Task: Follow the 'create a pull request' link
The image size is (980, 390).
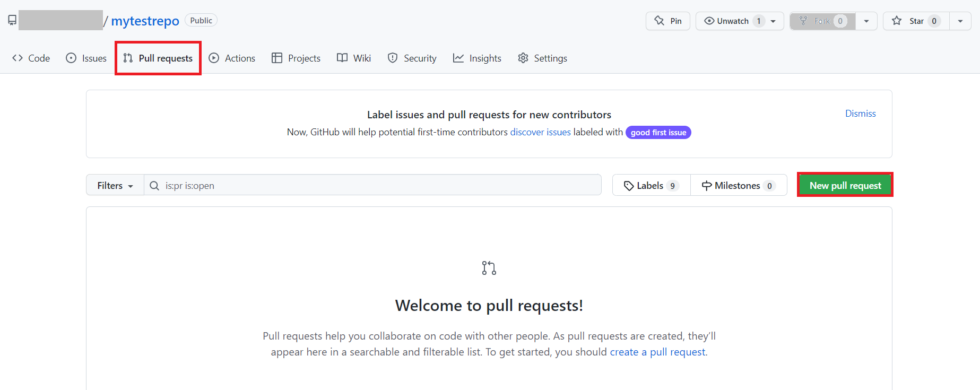Action: pos(657,352)
